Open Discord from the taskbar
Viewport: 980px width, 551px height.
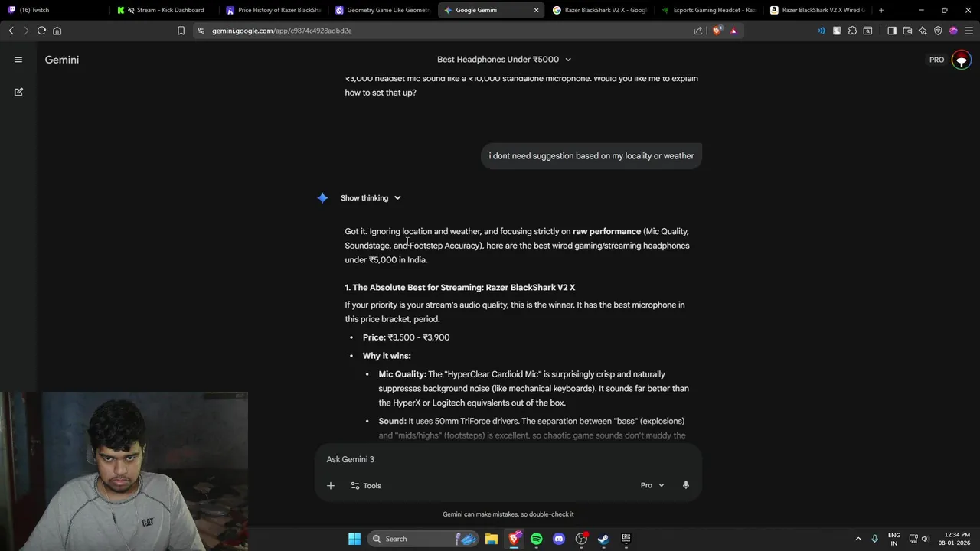tap(559, 539)
